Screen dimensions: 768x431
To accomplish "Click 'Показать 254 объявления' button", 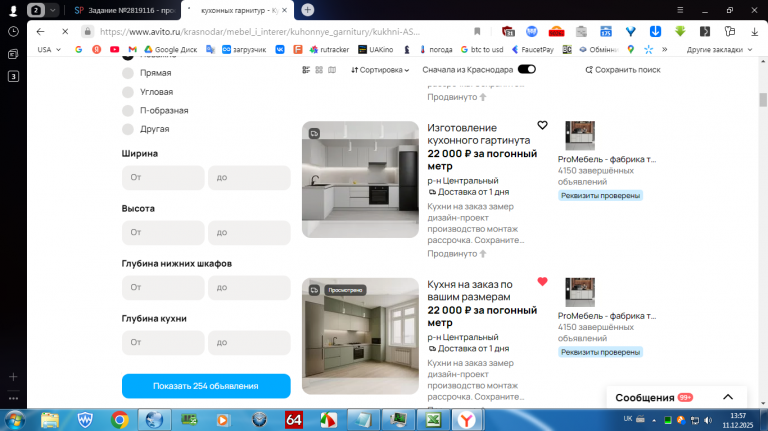I will click(206, 386).
